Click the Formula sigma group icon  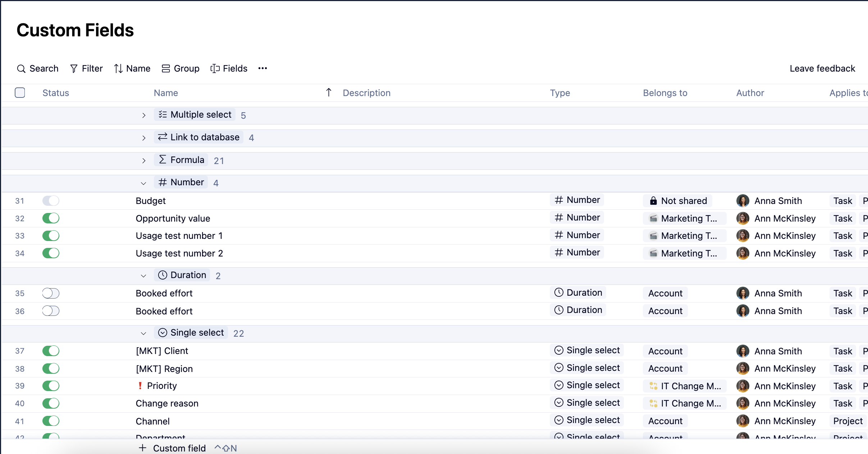163,160
